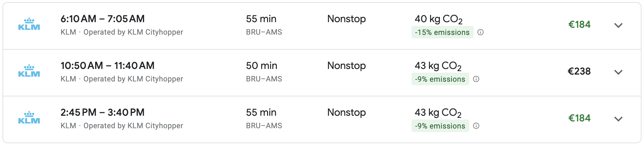The image size is (644, 146).
Task: Click the -15% emissions badge
Action: click(442, 32)
